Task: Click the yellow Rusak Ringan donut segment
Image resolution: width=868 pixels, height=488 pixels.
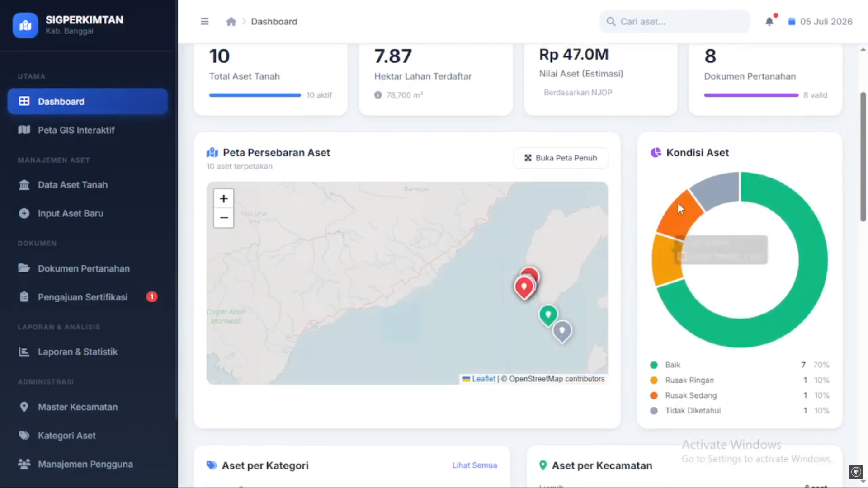Action: pyautogui.click(x=667, y=260)
